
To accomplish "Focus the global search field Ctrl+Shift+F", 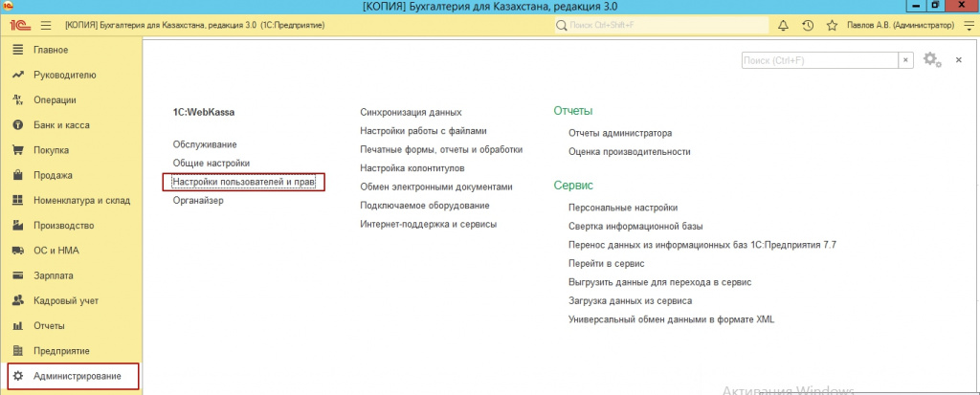I will (661, 26).
